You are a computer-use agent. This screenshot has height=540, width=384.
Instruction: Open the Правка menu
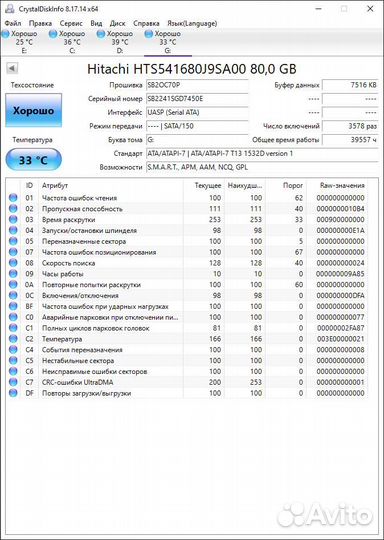click(40, 23)
